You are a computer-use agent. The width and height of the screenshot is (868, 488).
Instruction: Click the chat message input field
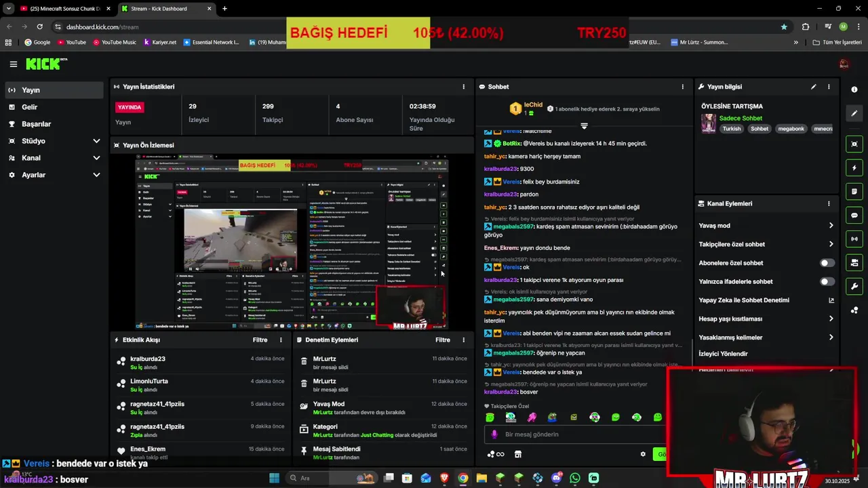[576, 434]
